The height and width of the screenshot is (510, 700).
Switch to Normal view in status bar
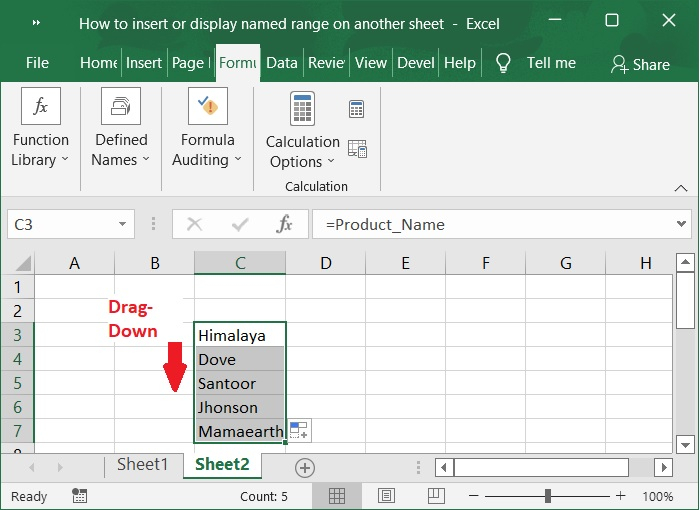(338, 496)
